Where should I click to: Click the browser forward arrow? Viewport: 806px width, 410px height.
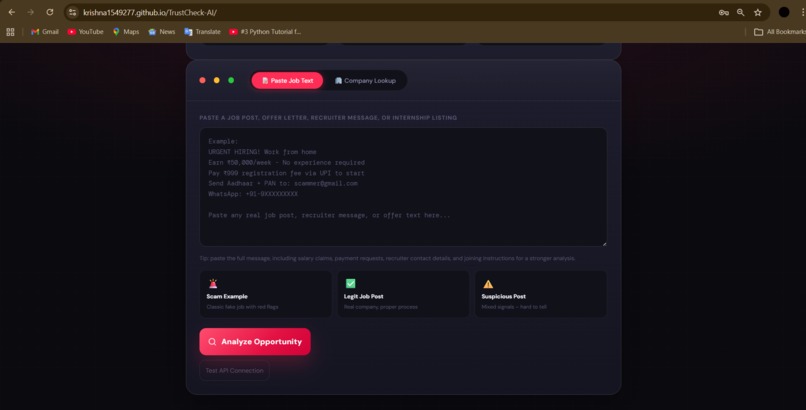[31, 12]
